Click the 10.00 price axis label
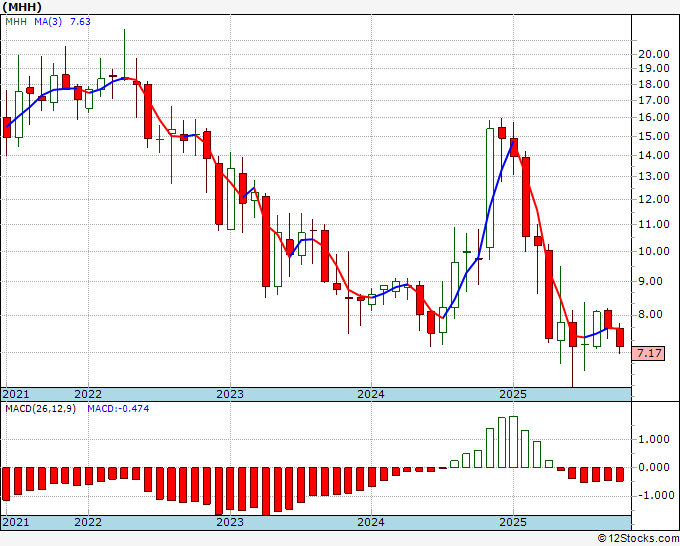This screenshot has height=546, width=680. (x=654, y=251)
